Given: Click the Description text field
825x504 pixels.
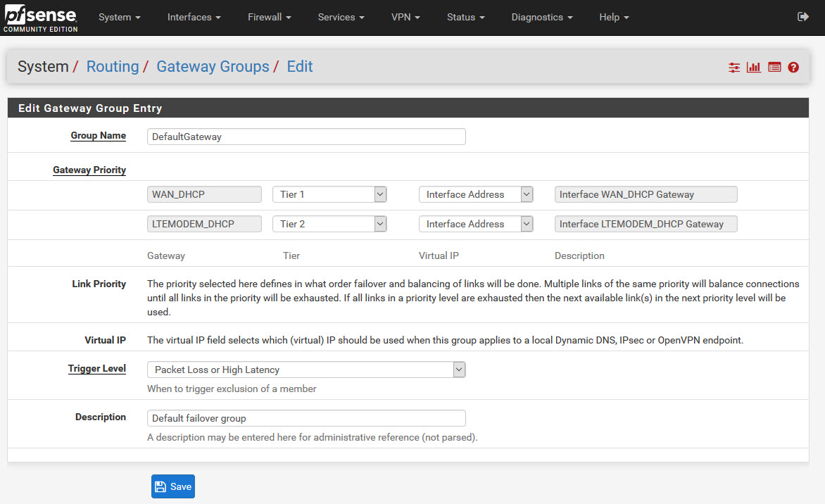Looking at the screenshot, I should pos(306,418).
